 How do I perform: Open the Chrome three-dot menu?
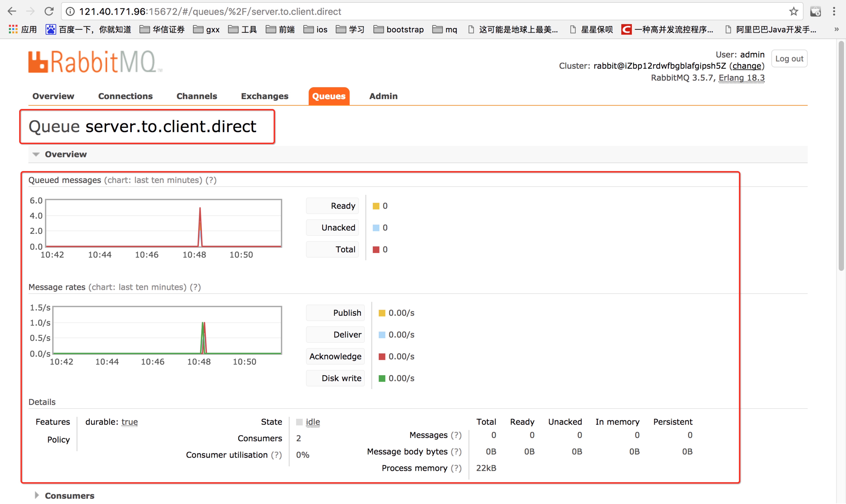point(834,11)
